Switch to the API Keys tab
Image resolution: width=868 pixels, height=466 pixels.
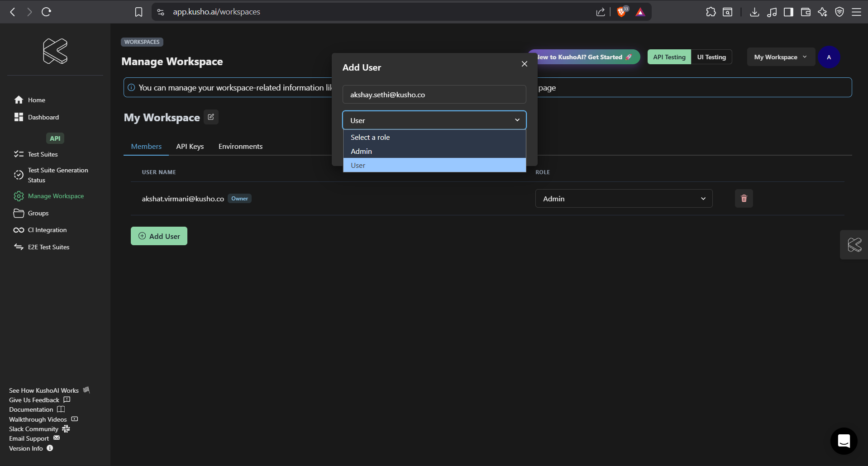tap(190, 147)
